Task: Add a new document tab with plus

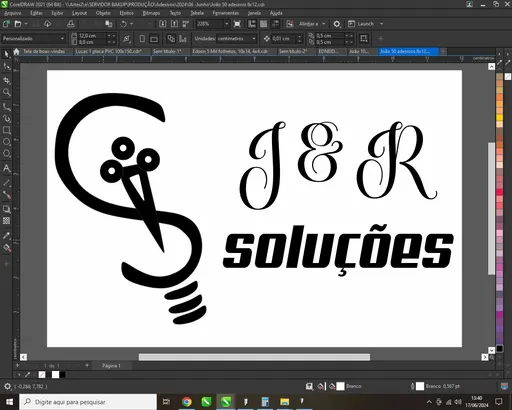Action: point(443,51)
